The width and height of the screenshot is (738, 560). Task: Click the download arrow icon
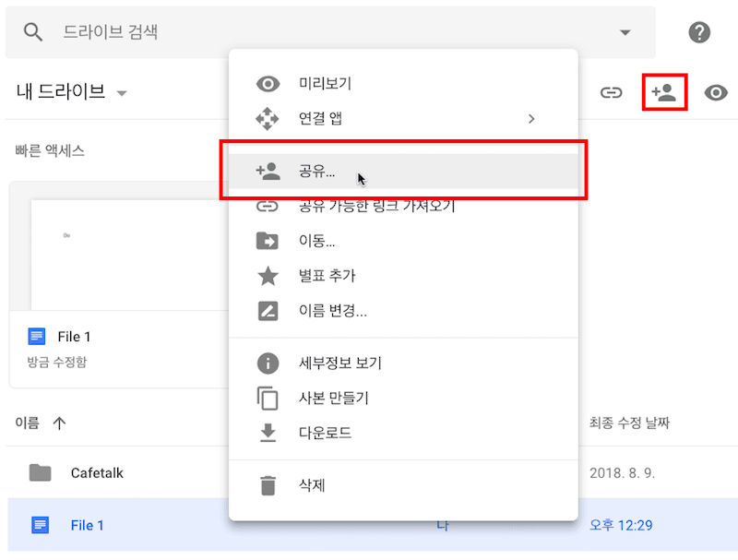click(268, 433)
